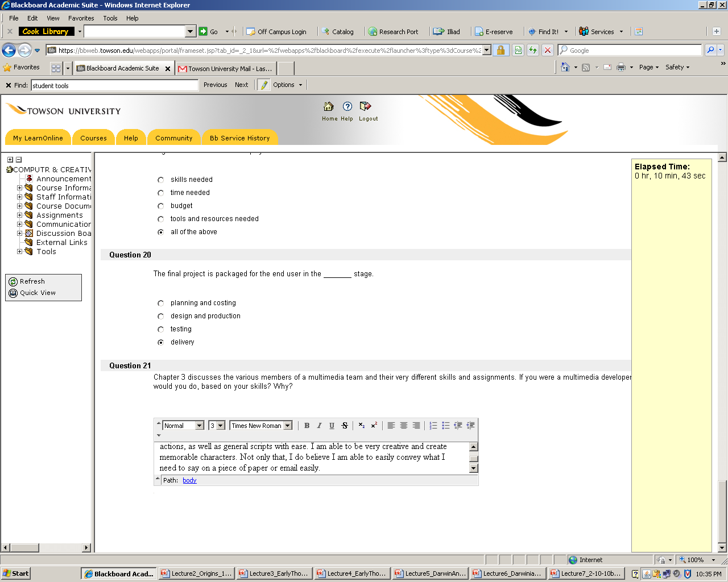Click the Logout icon
The height and width of the screenshot is (582, 728).
pyautogui.click(x=365, y=107)
